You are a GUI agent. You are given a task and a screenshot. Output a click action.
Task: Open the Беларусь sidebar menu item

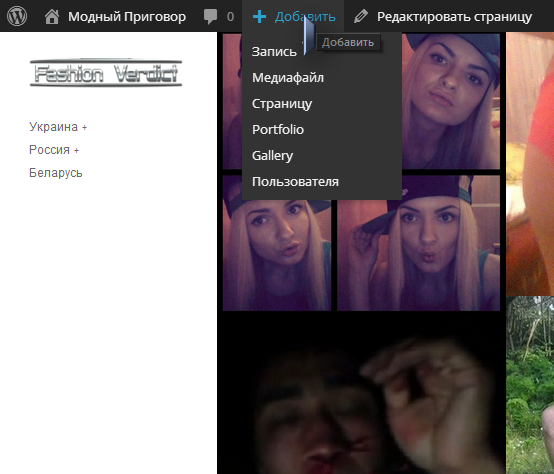[55, 173]
